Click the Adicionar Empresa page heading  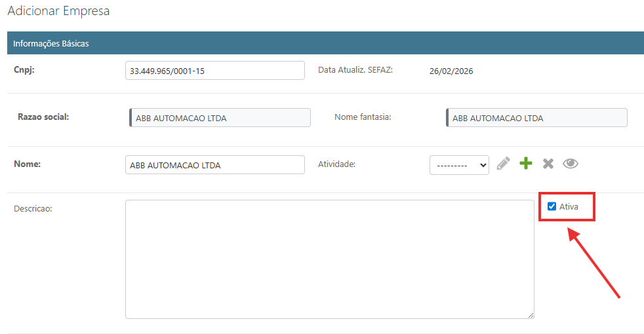(58, 11)
